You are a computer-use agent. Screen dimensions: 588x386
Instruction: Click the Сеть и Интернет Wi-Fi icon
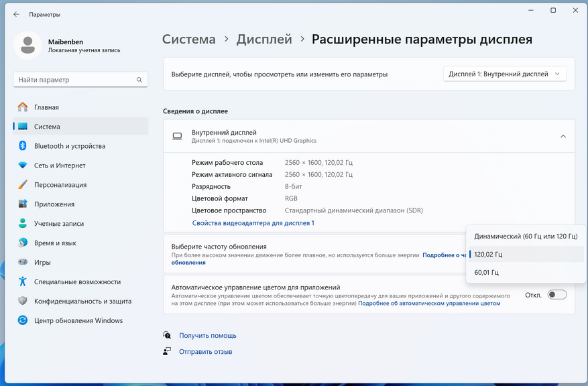[23, 166]
